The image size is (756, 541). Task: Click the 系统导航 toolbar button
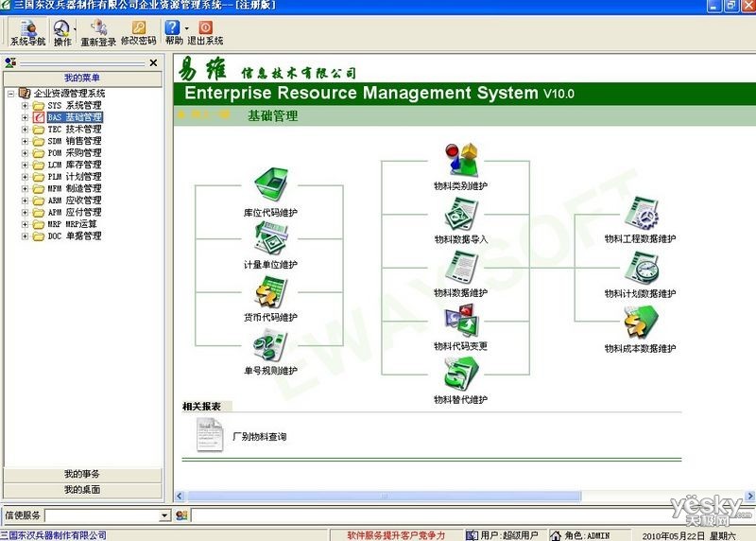pos(28,32)
